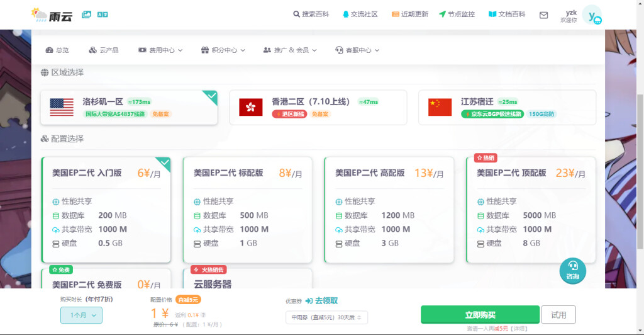
Task: Select 香港二区 region card
Action: (x=318, y=107)
